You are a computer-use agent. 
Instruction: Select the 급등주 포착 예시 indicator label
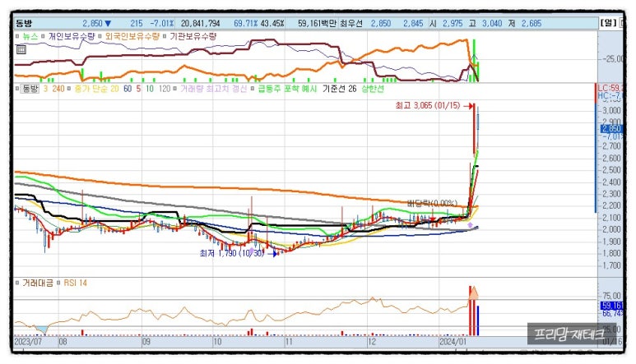[287, 88]
